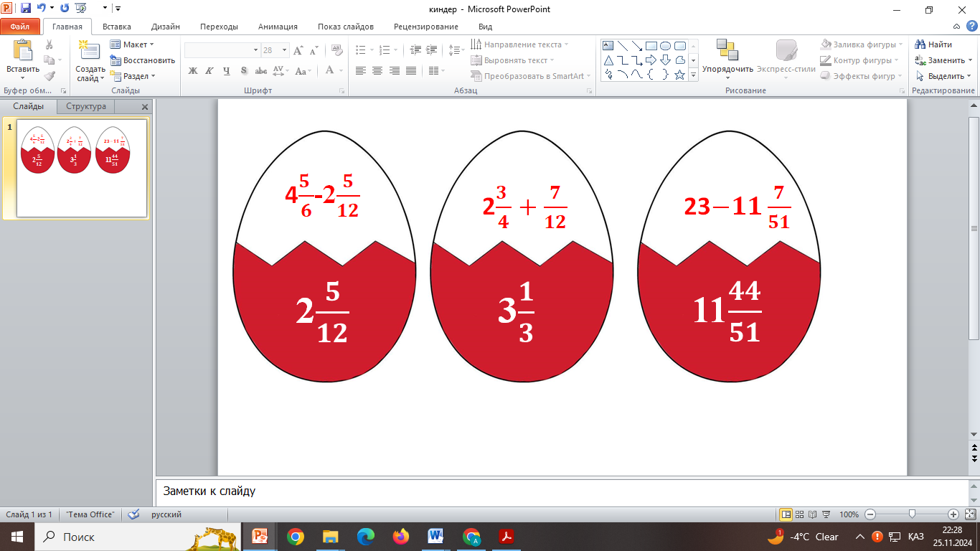Screen dimensions: 980x551
Task: Click the Восстановить reset button
Action: coord(143,60)
